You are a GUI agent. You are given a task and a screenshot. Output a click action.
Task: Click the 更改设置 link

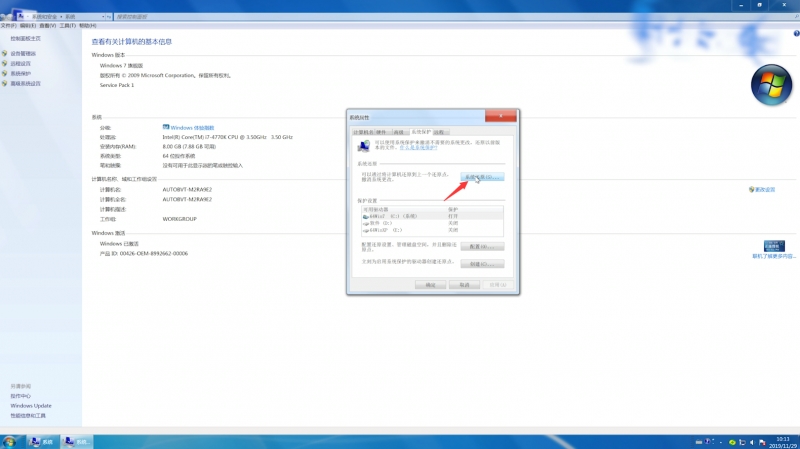(765, 190)
